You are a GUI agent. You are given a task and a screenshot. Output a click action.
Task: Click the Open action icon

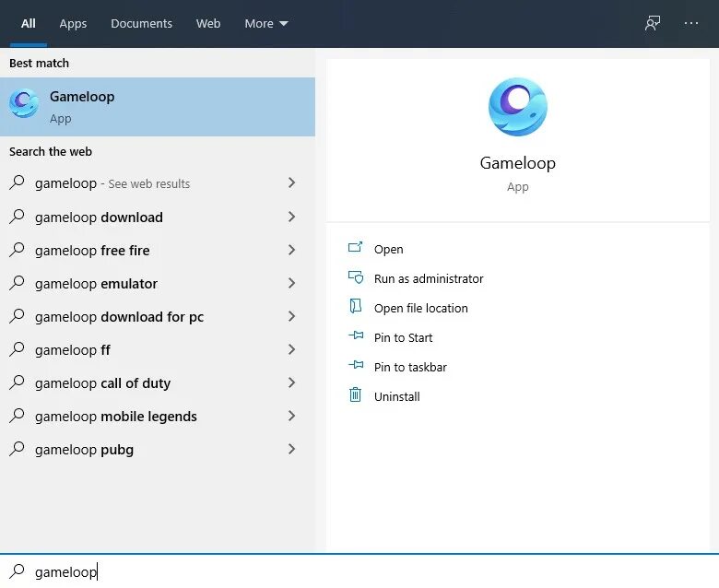tap(356, 248)
